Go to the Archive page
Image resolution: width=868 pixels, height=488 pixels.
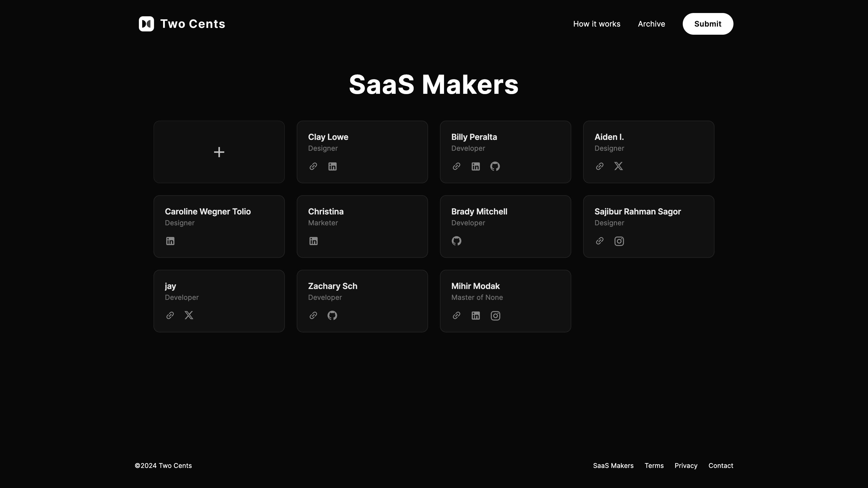coord(651,24)
